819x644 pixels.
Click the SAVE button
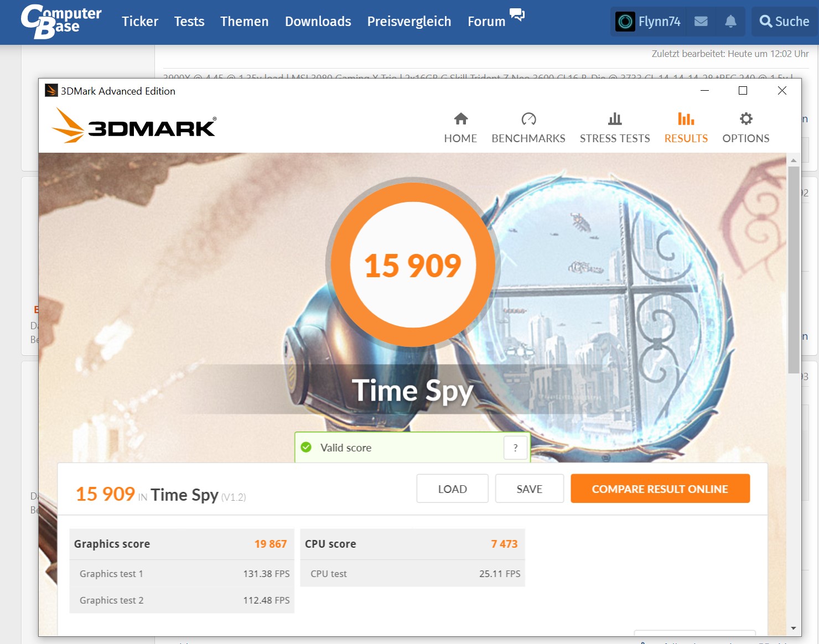point(530,489)
